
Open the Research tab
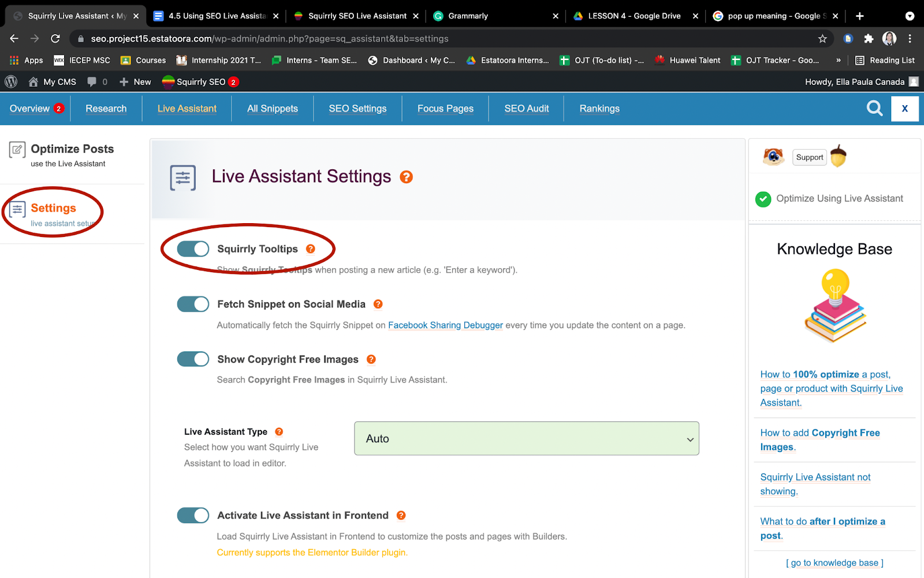(x=106, y=109)
